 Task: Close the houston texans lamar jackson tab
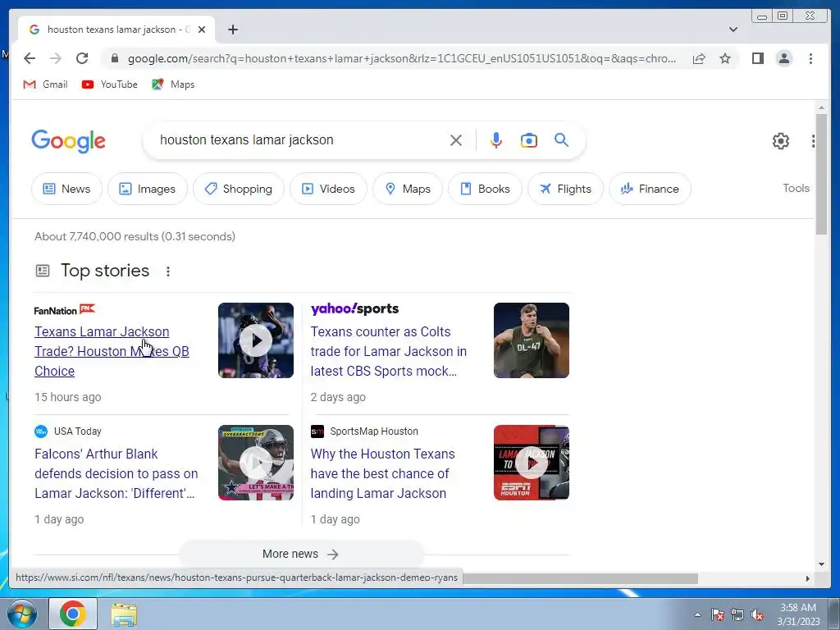coord(202,30)
